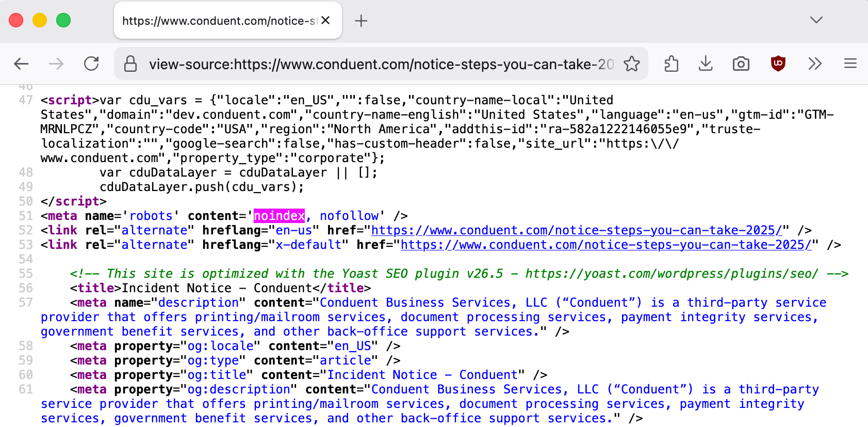This screenshot has width=868, height=427.
Task: Click into the view-source address bar
Action: coord(382,64)
